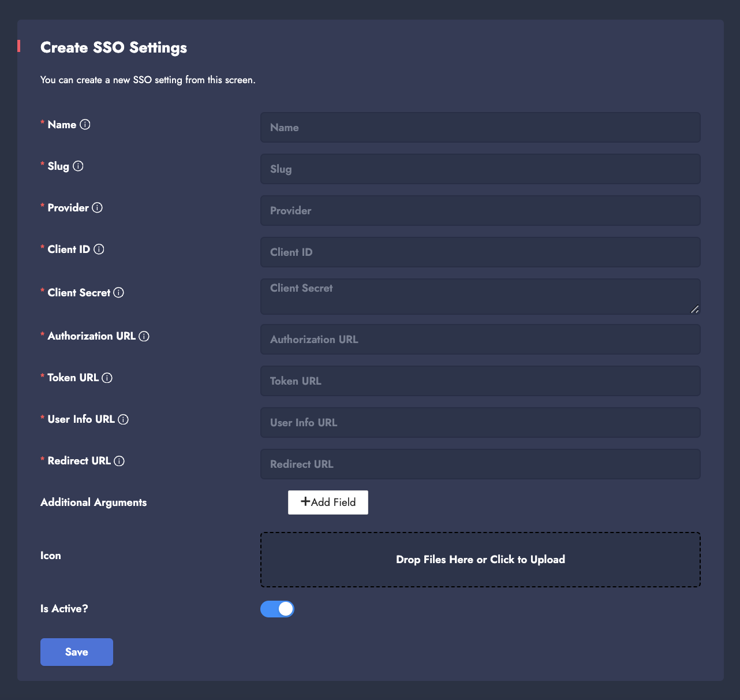Click the Client Secret info icon
The image size is (740, 700).
coord(118,293)
